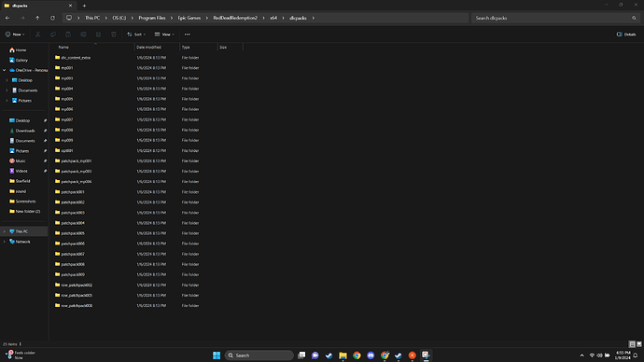This screenshot has width=644, height=362.
Task: Open a new tab with plus button
Action: (x=84, y=6)
